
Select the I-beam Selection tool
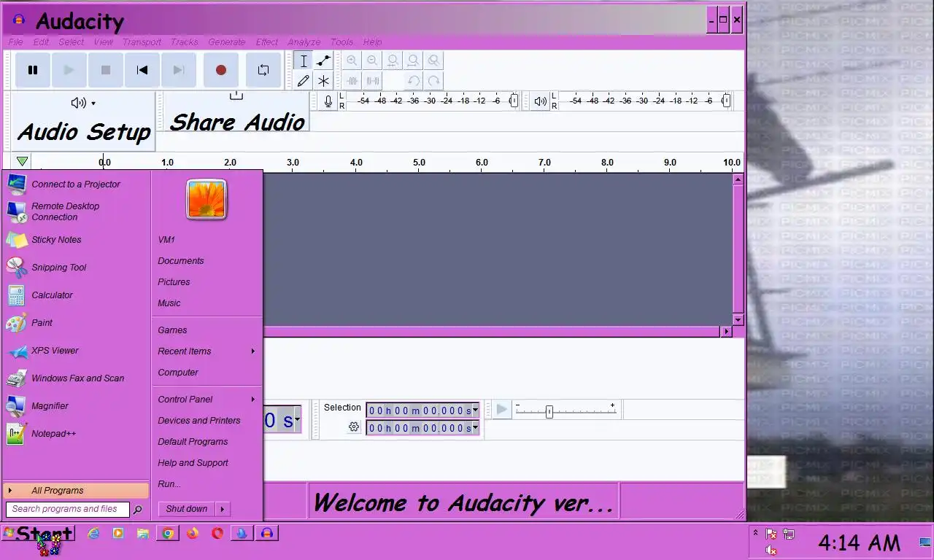click(x=304, y=61)
